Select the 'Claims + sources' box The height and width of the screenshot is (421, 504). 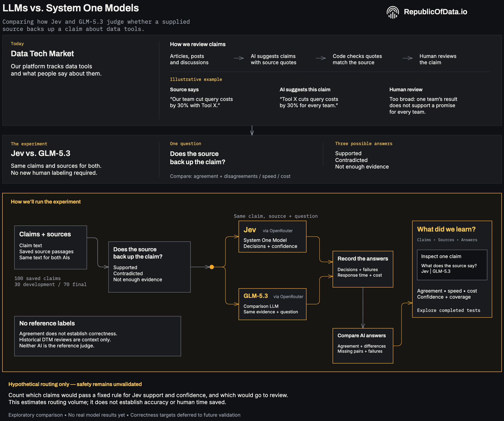tap(51, 247)
